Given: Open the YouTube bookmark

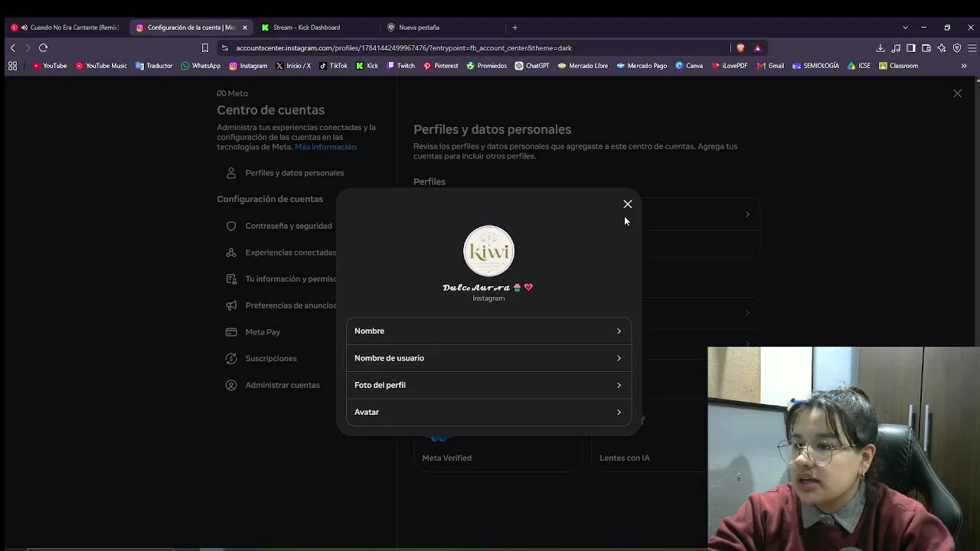Looking at the screenshot, I should click(x=50, y=66).
